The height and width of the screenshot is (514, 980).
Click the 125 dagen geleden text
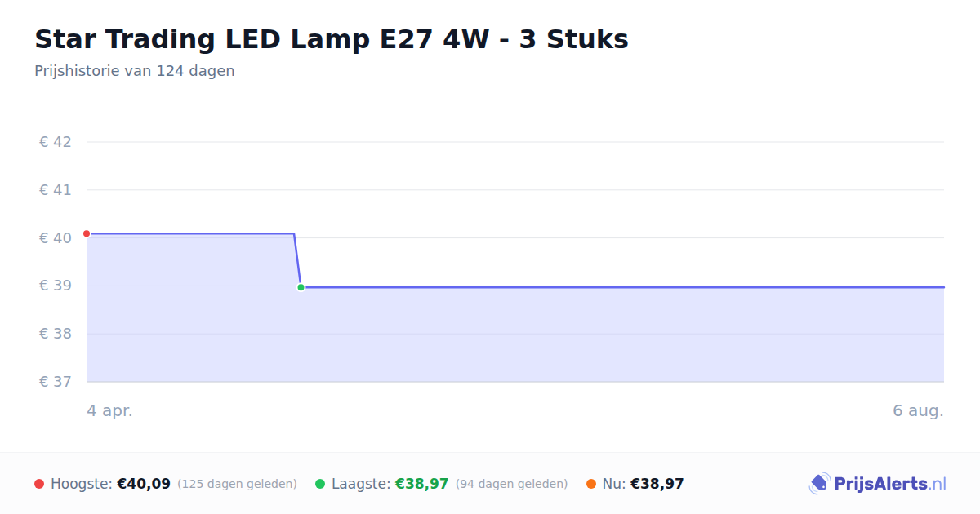237,484
